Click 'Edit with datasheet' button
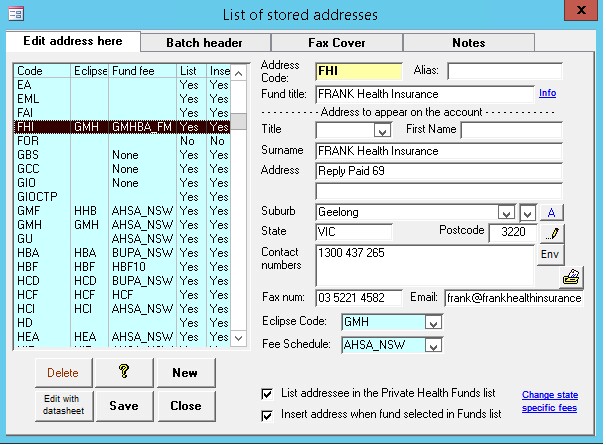This screenshot has width=606, height=445. pyautogui.click(x=63, y=405)
